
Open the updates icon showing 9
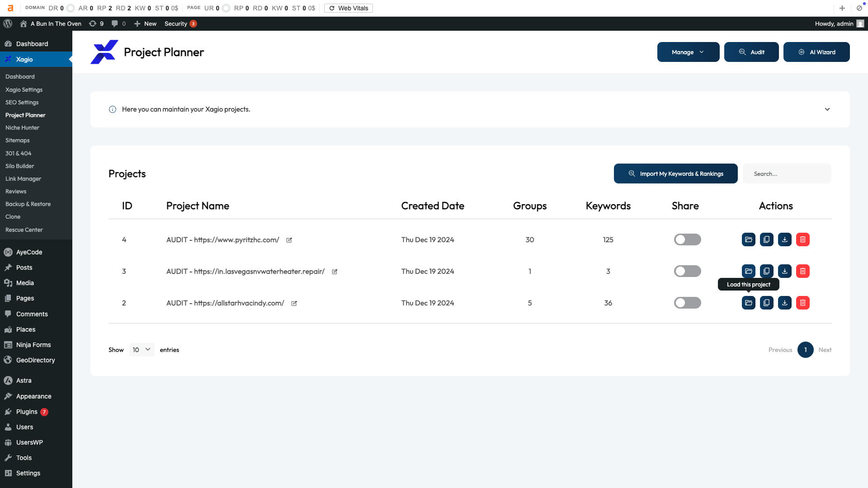(x=96, y=23)
